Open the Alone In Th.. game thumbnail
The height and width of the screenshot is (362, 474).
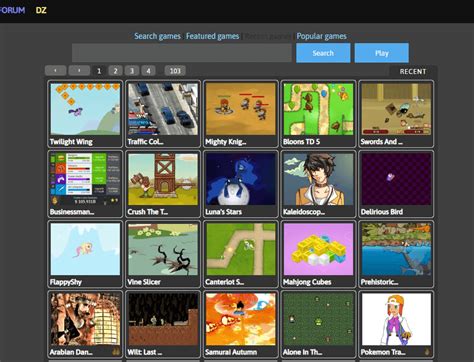tap(318, 319)
